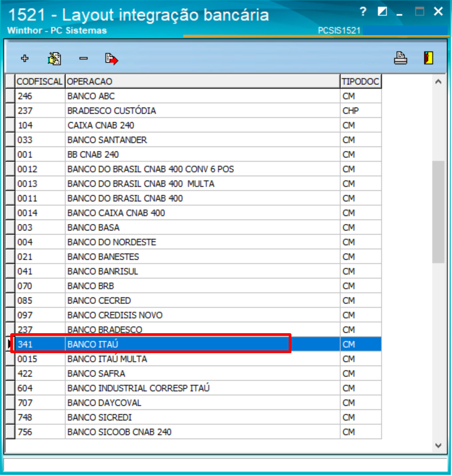Image resolution: width=452 pixels, height=476 pixels.
Task: Select BANCO DO BRASIL CNAB 400 CONV 6 POS
Action: coord(193,169)
